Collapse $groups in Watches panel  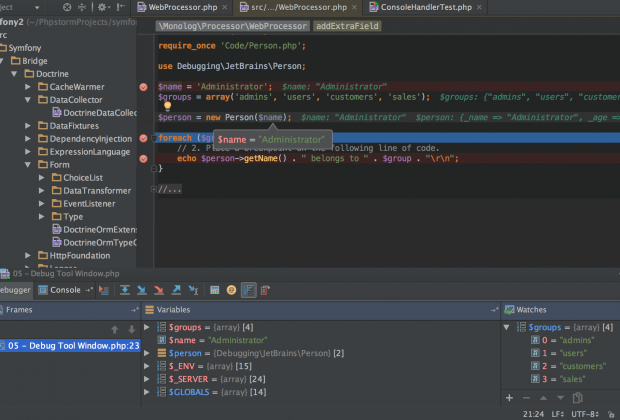[x=507, y=327]
